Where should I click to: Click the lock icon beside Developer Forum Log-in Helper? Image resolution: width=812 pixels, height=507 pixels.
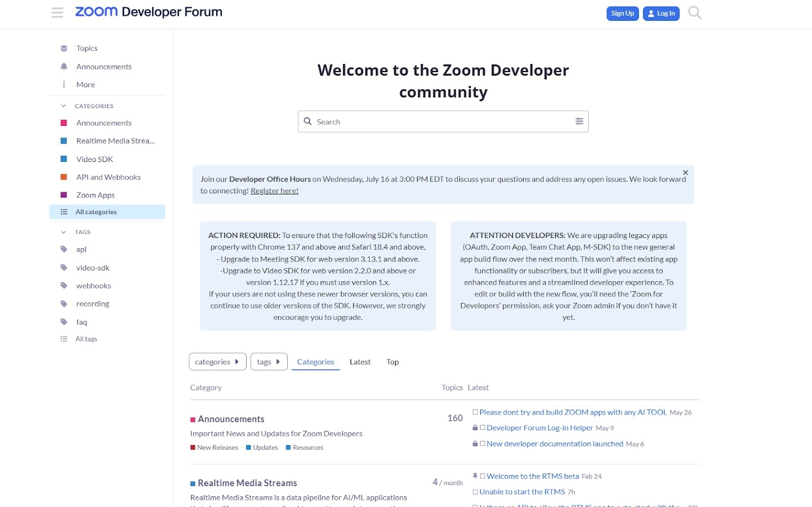point(475,428)
